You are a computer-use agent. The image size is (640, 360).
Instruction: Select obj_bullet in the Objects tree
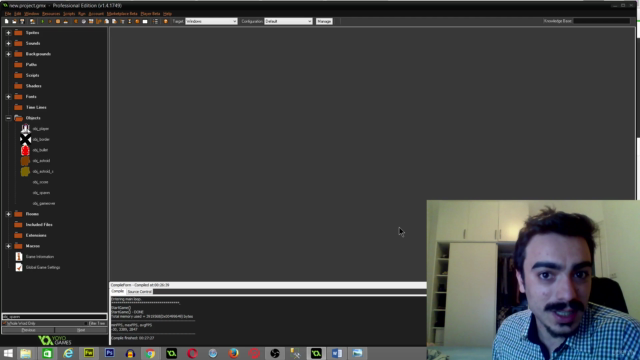pyautogui.click(x=40, y=150)
